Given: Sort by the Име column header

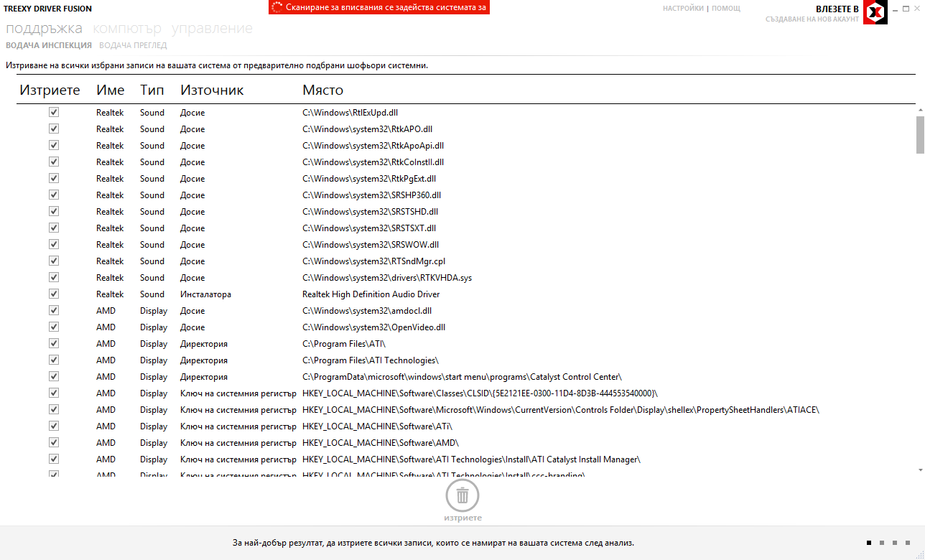Looking at the screenshot, I should [x=111, y=90].
